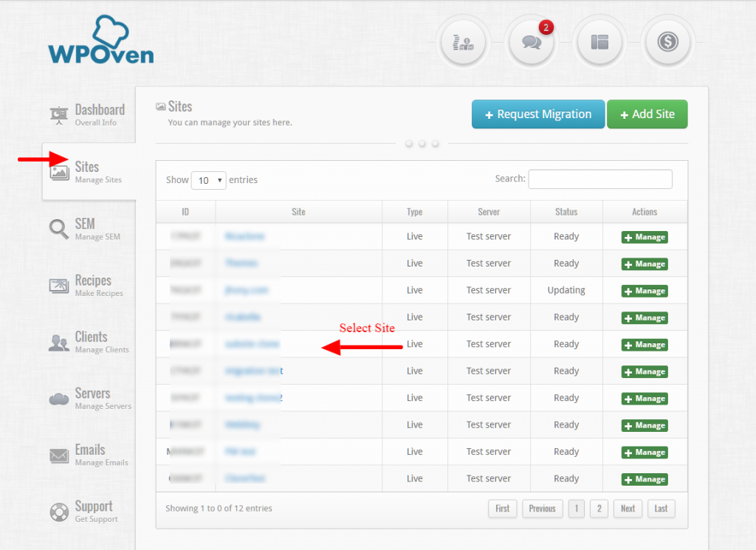Screen dimensions: 756x550
Task: Open the Show entries dropdown
Action: (x=209, y=180)
